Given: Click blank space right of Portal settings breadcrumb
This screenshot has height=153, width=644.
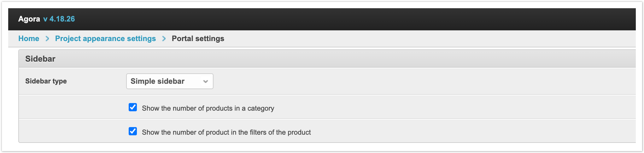Looking at the screenshot, I should [410, 39].
